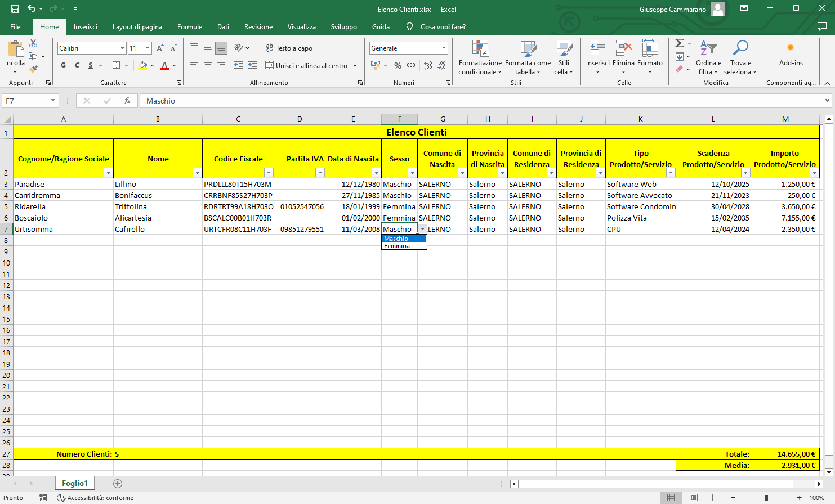
Task: Click the Incolla paste icon
Action: 15,49
